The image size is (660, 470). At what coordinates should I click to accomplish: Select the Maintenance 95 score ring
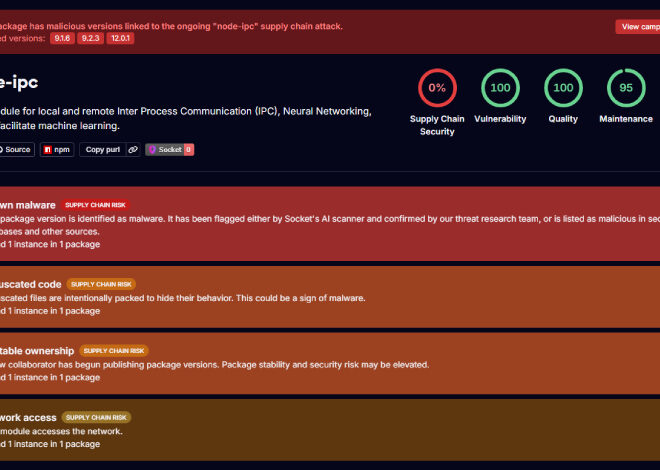coord(626,88)
